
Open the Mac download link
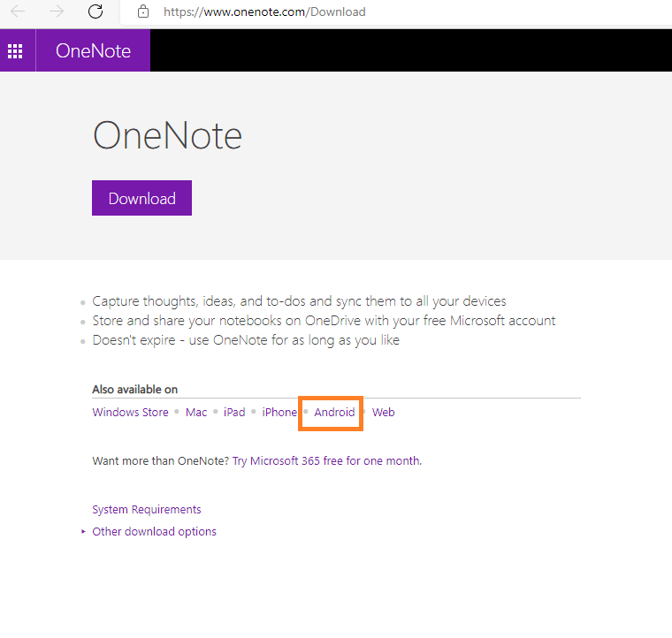[x=196, y=413]
